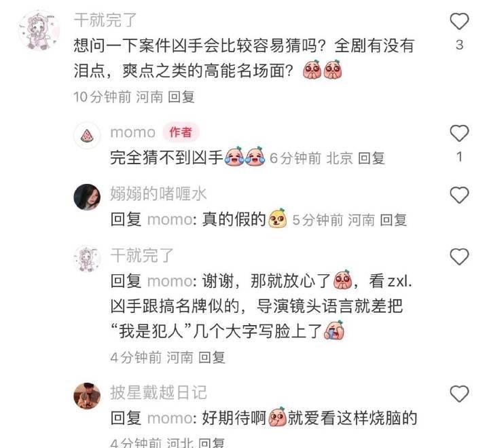The height and width of the screenshot is (448, 489).
Task: Like momo's reply 完全猜不到凶手
Action: (x=459, y=133)
